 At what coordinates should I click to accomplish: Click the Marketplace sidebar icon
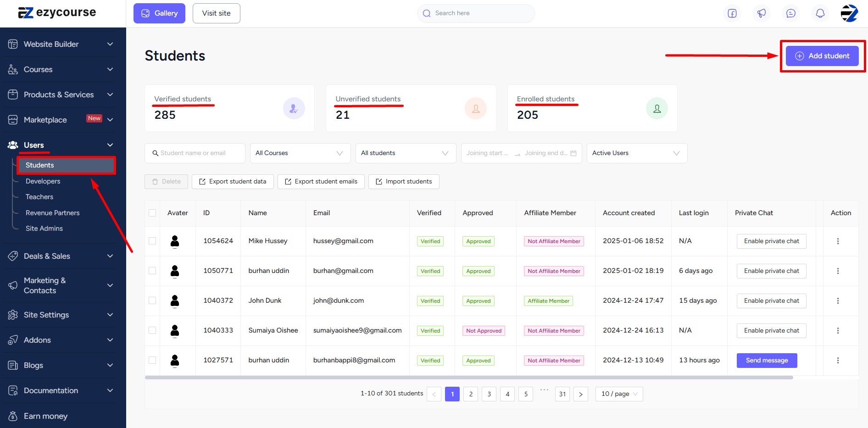[13, 120]
